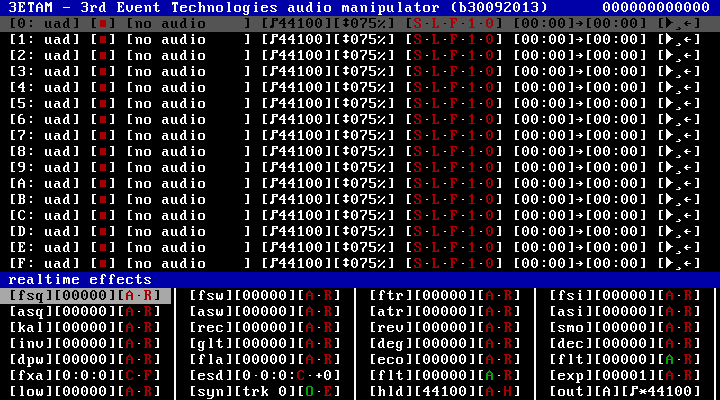Edit the trk 0 value of the syn effect
Image resolution: width=720 pixels, height=400 pixels.
[x=265, y=391]
